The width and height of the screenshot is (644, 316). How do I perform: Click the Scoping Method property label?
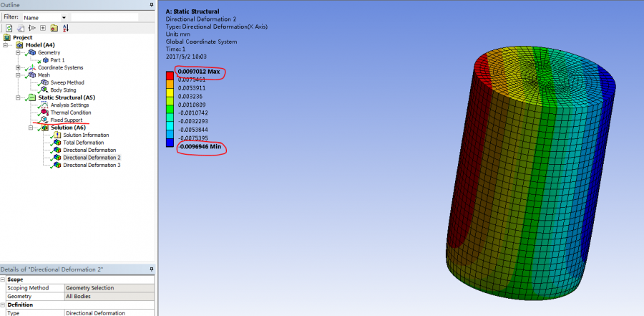pos(28,288)
